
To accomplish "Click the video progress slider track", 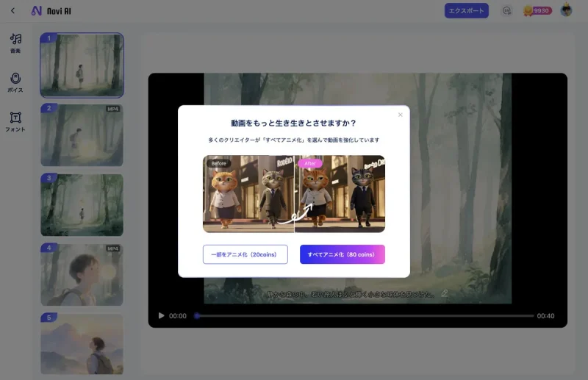I will pyautogui.click(x=367, y=316).
